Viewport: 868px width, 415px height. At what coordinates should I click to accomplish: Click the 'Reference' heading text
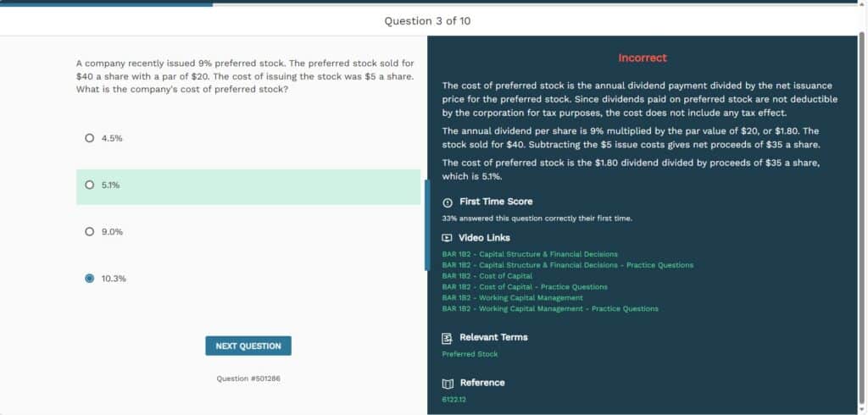482,382
